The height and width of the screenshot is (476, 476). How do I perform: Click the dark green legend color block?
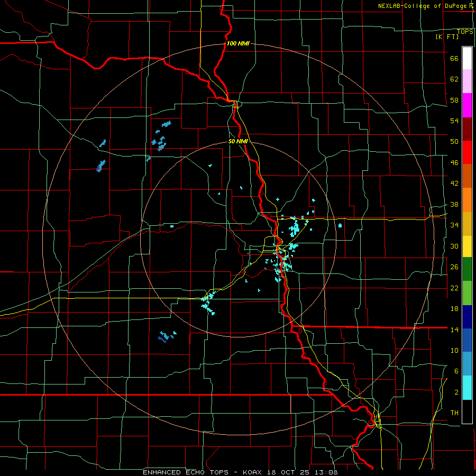467,269
